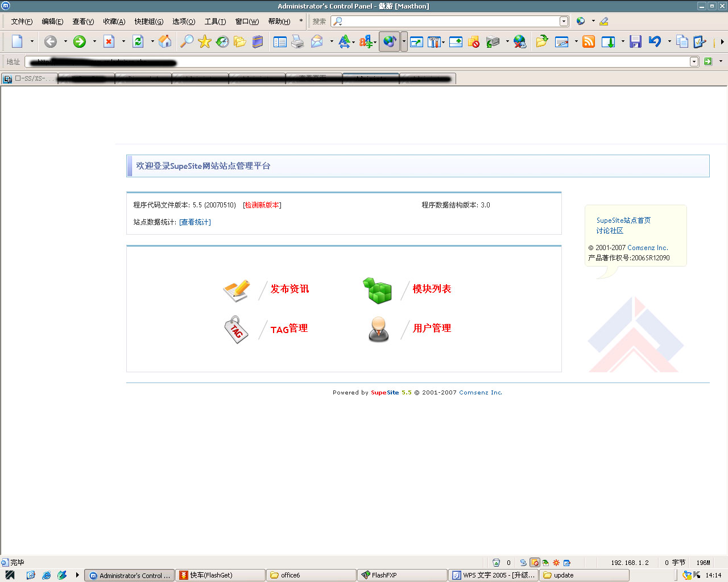
Task: Open the History clock icon
Action: (x=222, y=41)
